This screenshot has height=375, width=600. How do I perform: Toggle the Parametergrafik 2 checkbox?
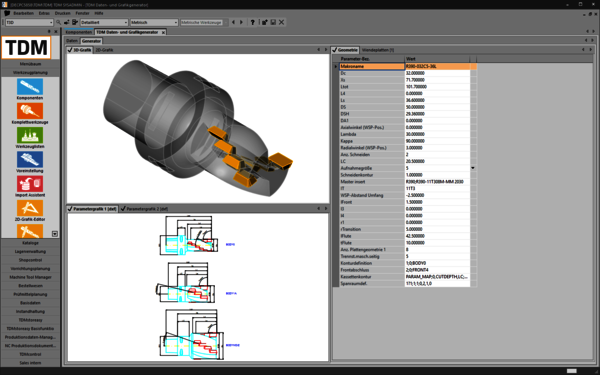[x=123, y=209]
